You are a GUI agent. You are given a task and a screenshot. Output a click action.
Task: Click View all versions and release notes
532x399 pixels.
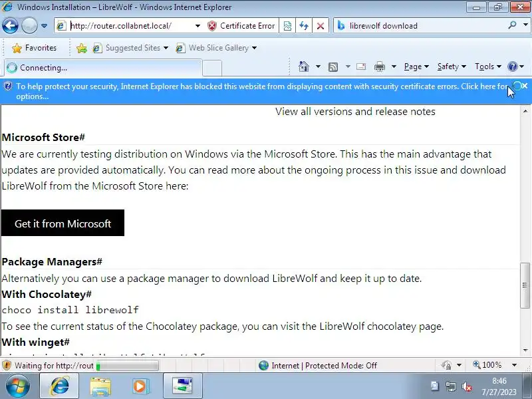point(355,112)
